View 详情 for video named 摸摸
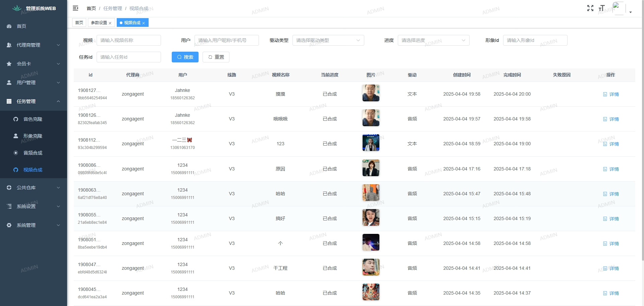 [611, 94]
